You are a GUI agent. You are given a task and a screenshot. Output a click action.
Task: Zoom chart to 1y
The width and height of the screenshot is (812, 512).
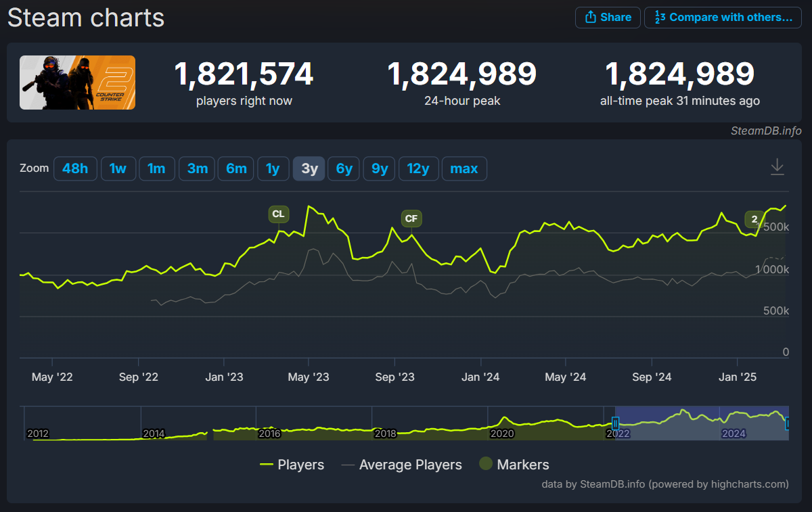273,169
